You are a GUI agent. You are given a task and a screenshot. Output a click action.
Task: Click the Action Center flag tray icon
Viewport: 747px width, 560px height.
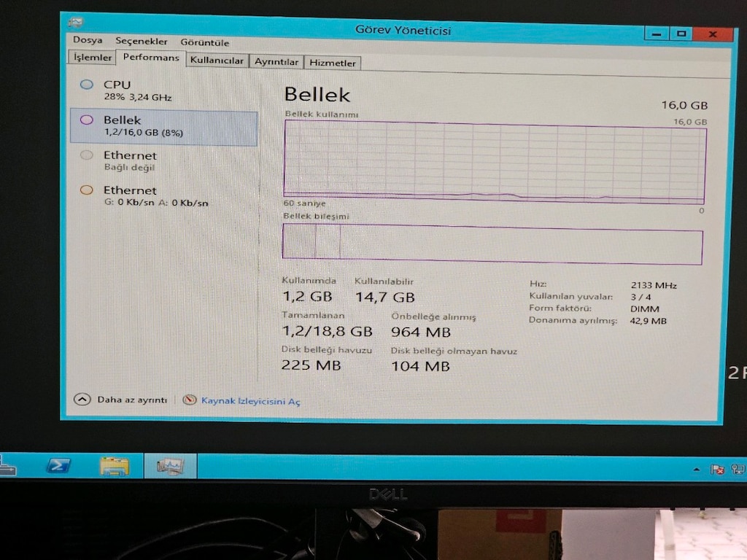pyautogui.click(x=717, y=470)
